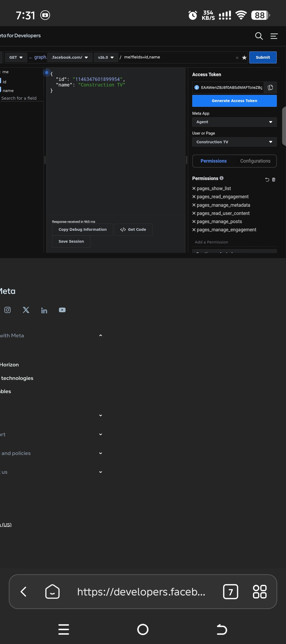
Task: Copy access token using the clipboard icon
Action: pyautogui.click(x=270, y=88)
